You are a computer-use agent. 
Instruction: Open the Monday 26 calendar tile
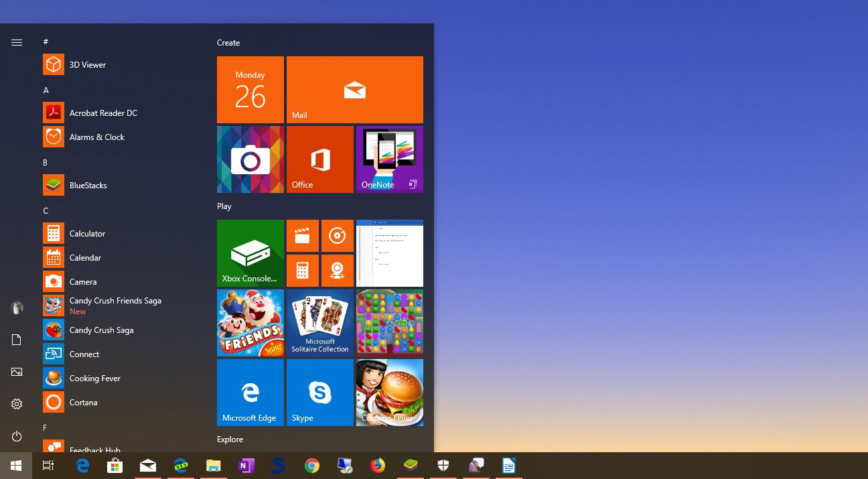tap(250, 90)
